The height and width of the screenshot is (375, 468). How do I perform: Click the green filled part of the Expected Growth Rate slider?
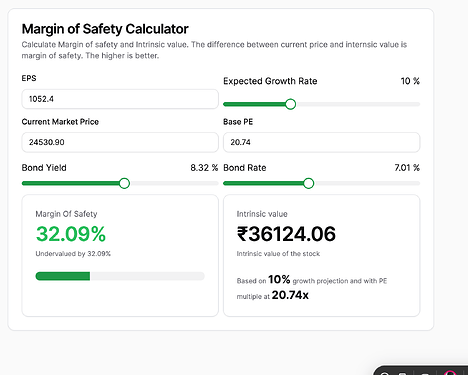254,104
